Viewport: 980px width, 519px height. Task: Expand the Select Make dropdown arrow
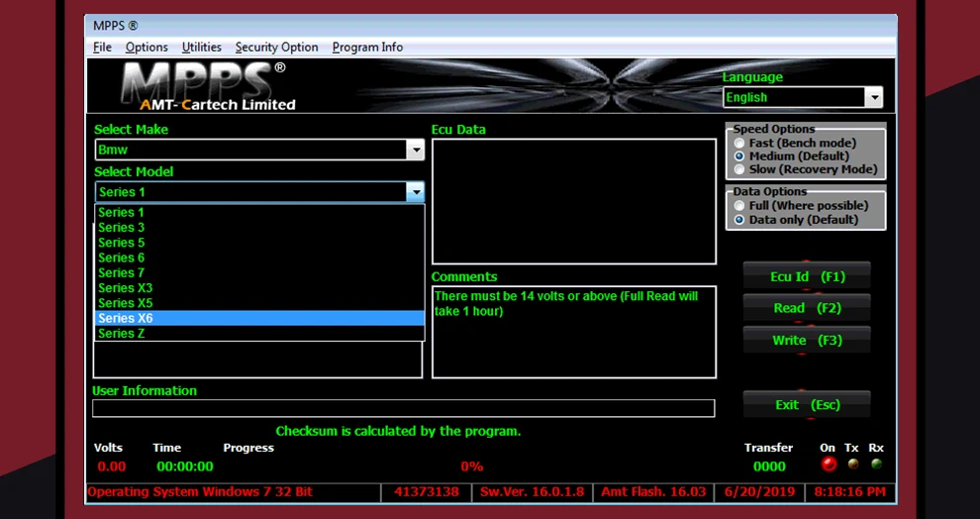(x=416, y=151)
